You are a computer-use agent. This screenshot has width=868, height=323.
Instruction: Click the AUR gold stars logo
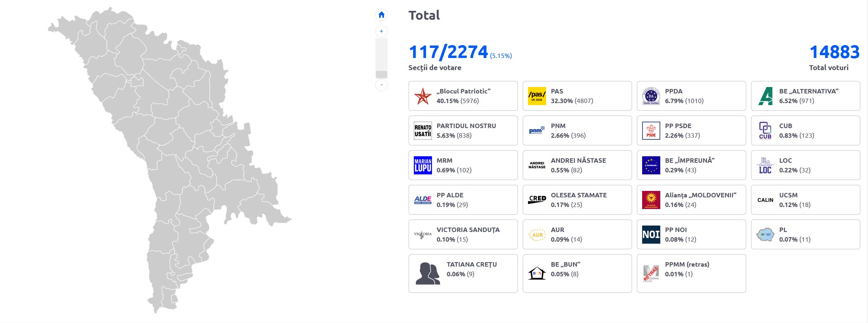pyautogui.click(x=537, y=235)
